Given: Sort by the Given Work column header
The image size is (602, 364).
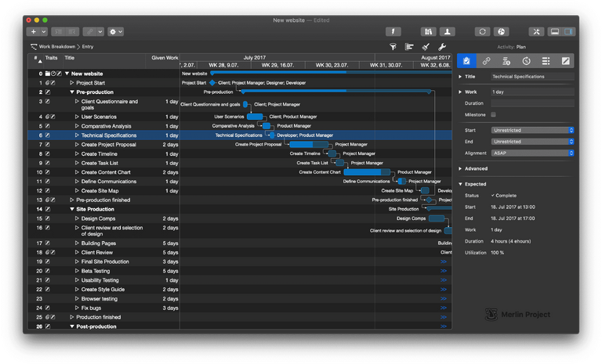Looking at the screenshot, I should pos(165,58).
